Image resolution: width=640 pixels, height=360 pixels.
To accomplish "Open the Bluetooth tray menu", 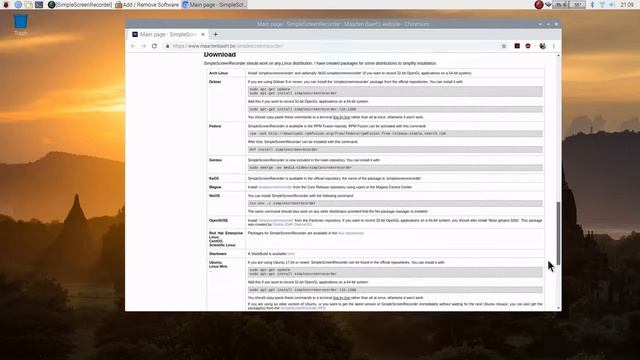I will 593,4.
